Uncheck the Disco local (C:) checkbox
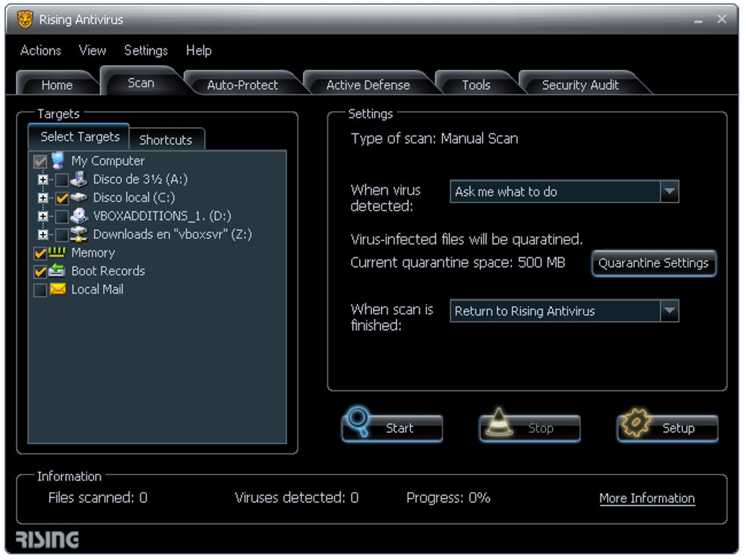Image resolution: width=746 pixels, height=560 pixels. point(61,198)
